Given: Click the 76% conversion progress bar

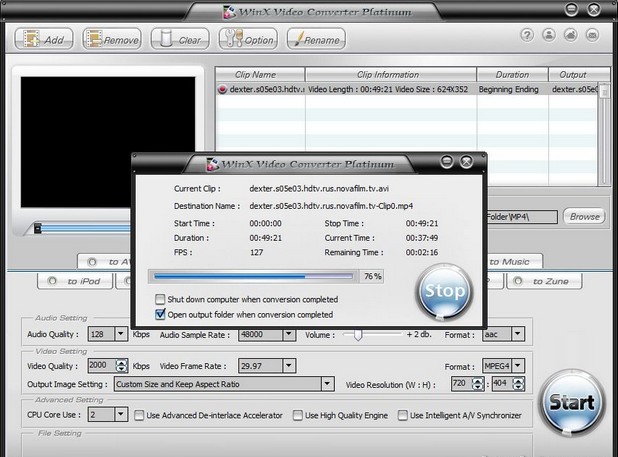Looking at the screenshot, I should pos(253,277).
